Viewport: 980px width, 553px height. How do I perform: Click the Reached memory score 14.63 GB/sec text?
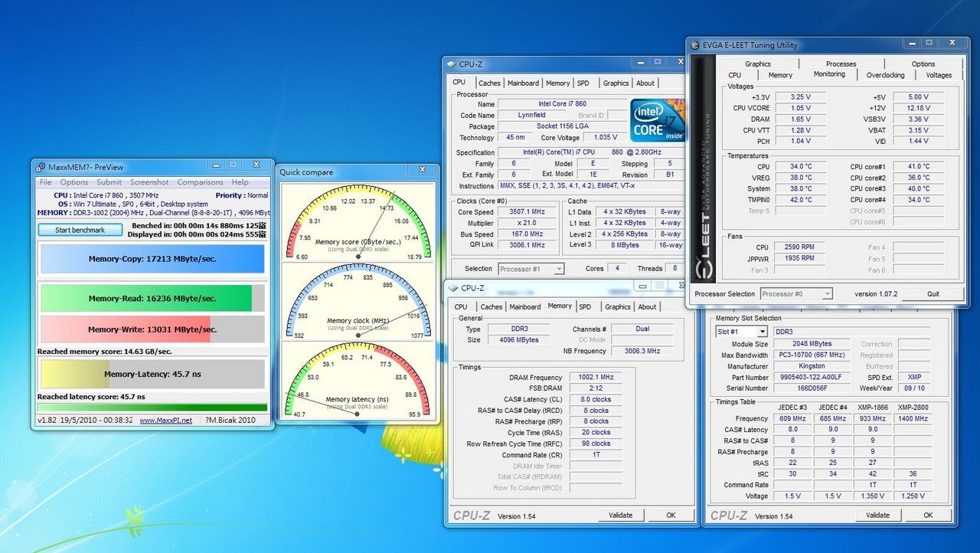(104, 352)
